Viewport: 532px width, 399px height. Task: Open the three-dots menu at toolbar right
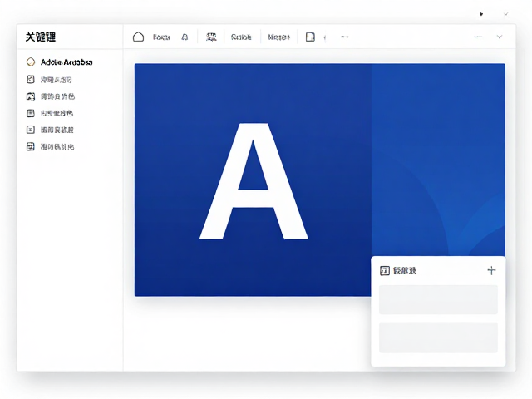pos(478,37)
